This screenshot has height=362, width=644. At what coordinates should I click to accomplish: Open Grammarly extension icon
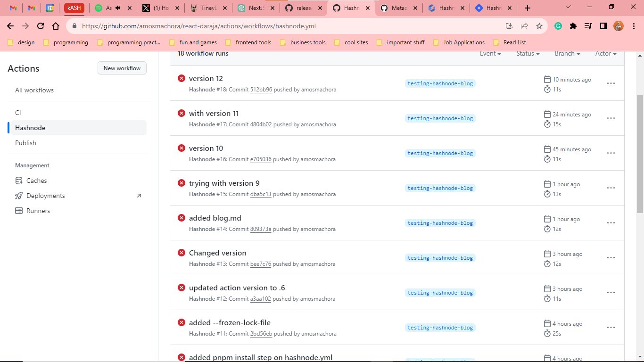(558, 26)
